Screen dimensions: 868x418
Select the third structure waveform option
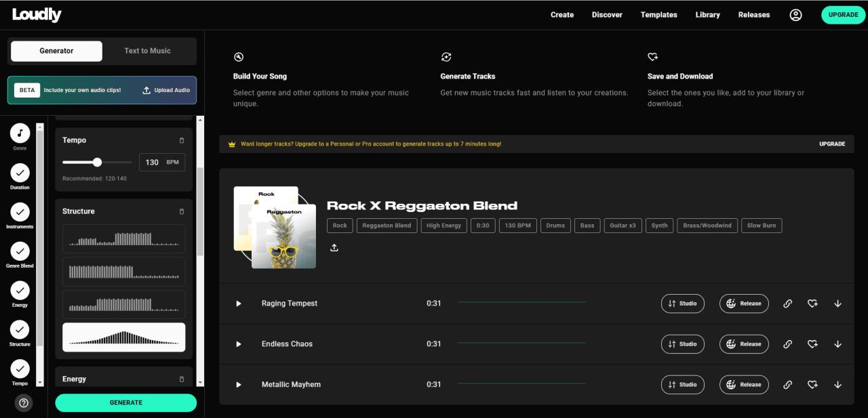[x=123, y=304]
